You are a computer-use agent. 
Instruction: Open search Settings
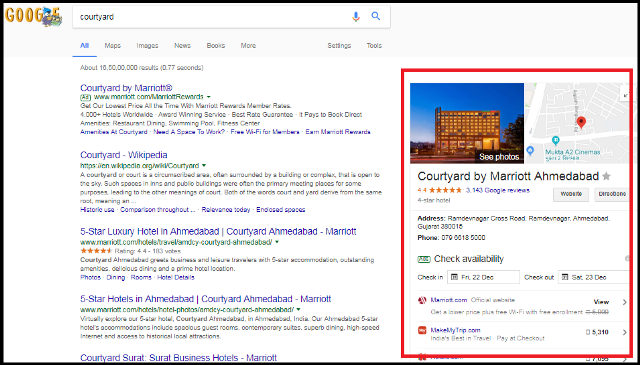point(339,45)
